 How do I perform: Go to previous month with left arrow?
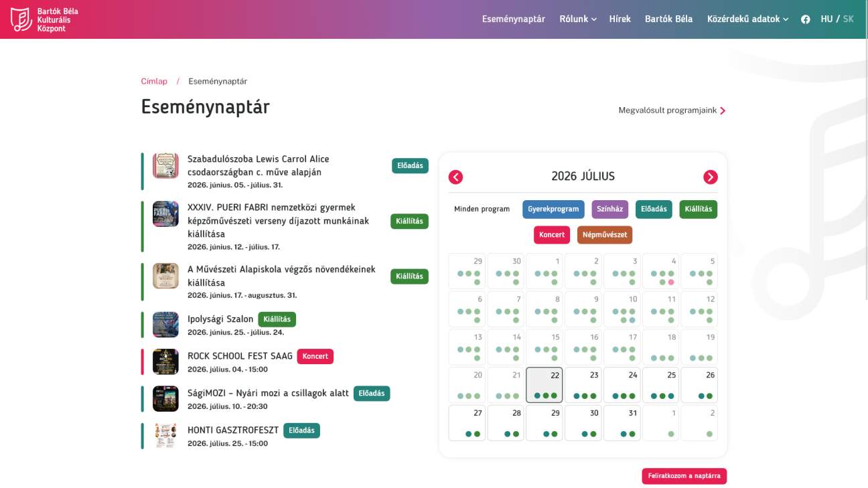pos(456,177)
